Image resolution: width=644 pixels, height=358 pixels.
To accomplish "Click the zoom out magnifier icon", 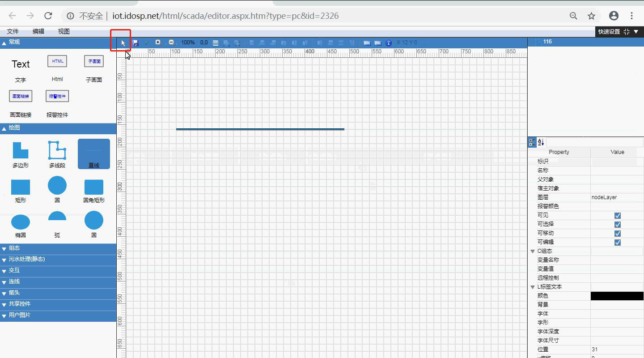I will (x=171, y=43).
